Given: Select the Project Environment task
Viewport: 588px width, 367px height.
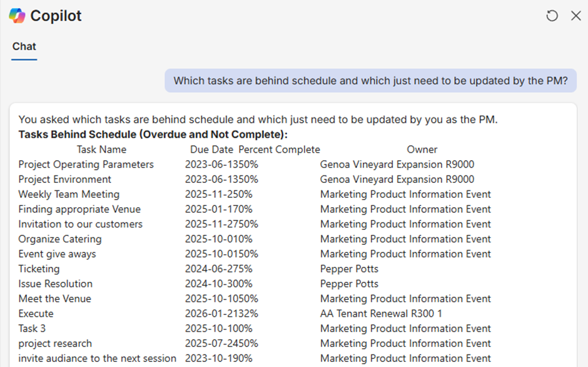Looking at the screenshot, I should [x=65, y=180].
